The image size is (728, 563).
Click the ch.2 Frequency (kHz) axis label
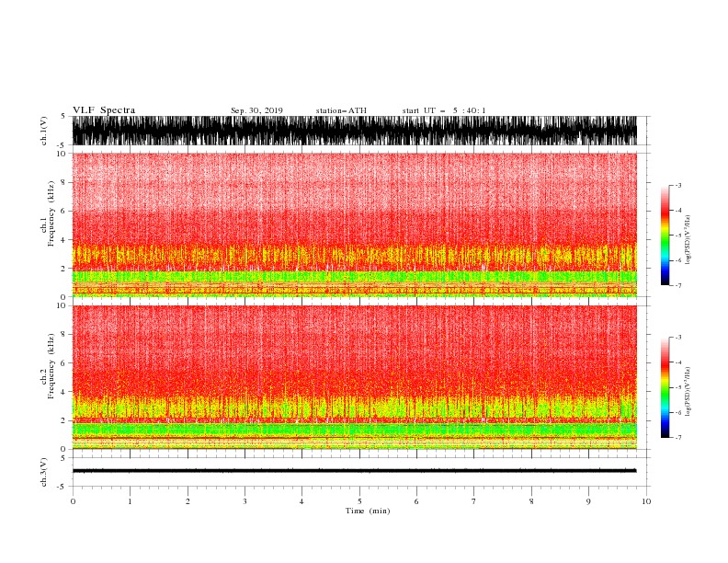tap(48, 366)
